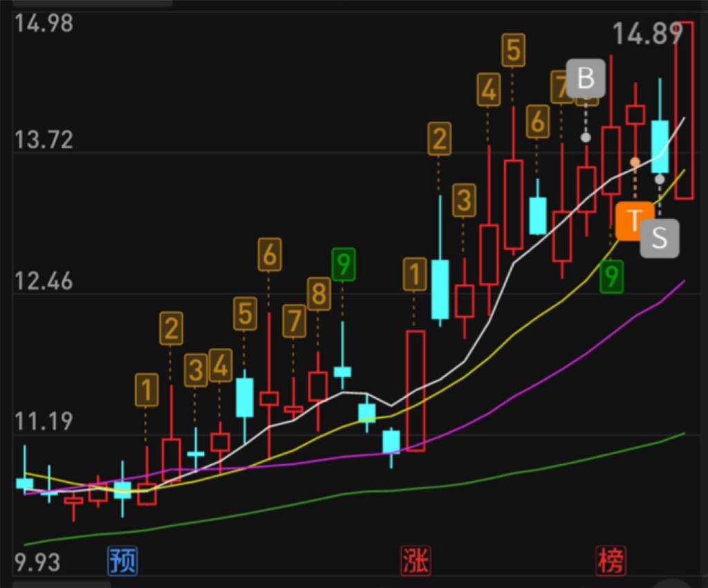Select the numbered 8 sequence marker
The image size is (708, 588).
pos(319,294)
